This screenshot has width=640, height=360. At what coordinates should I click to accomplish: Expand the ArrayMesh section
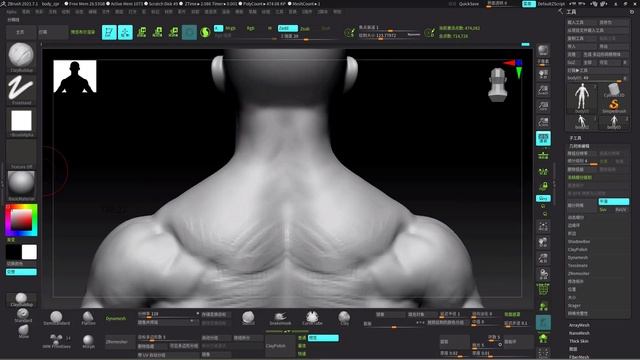click(x=579, y=325)
